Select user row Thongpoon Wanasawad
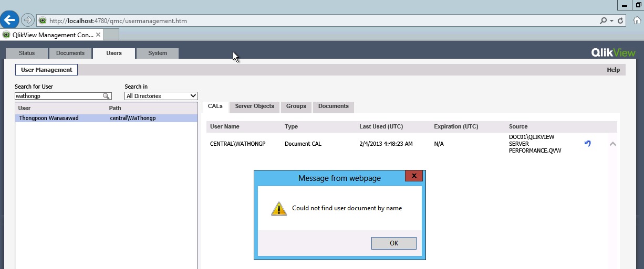 coord(106,118)
